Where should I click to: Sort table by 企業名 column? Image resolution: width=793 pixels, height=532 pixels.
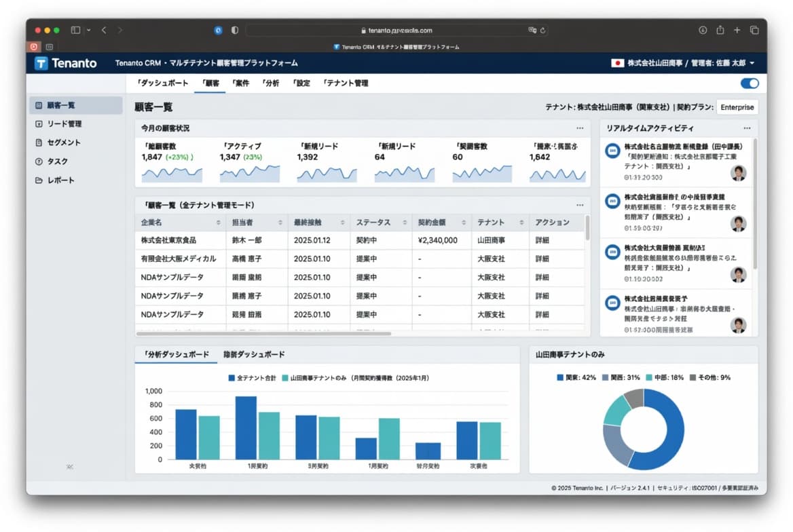[219, 223]
